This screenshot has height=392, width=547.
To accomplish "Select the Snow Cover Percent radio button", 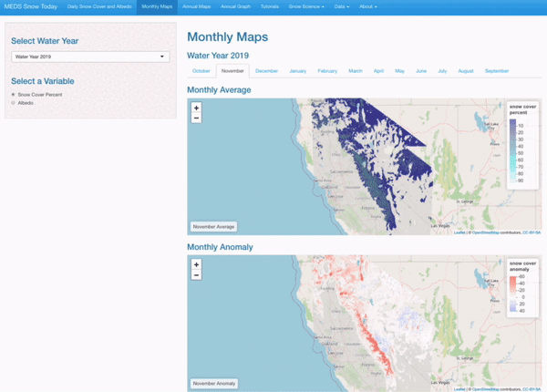I will pyautogui.click(x=14, y=95).
